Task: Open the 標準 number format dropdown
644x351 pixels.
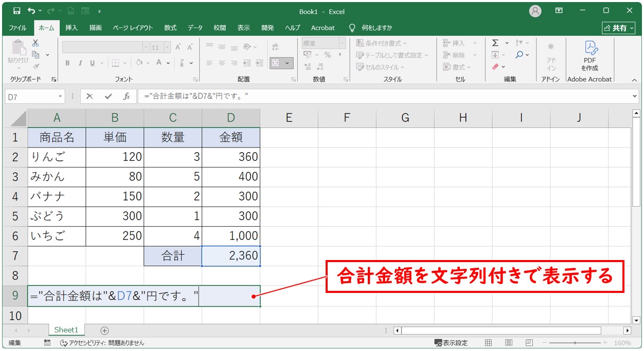Action: pos(342,43)
